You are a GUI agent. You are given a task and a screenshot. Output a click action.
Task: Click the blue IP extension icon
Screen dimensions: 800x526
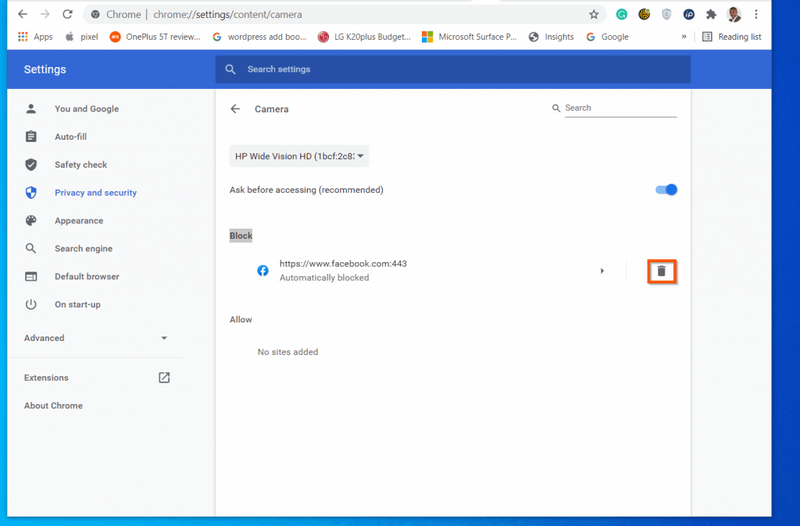pos(689,14)
